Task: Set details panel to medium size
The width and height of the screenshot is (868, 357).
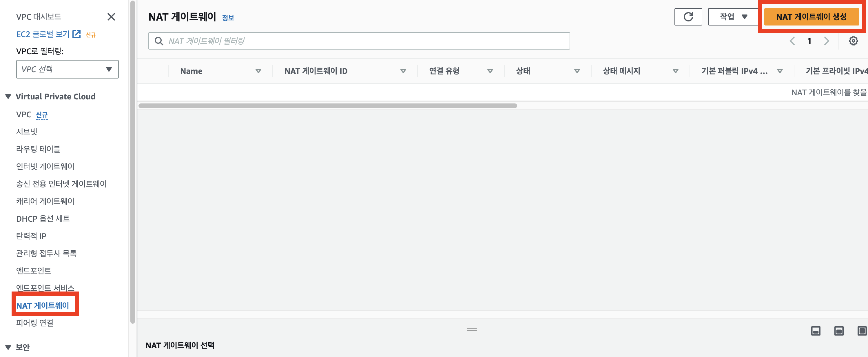Action: [x=839, y=331]
